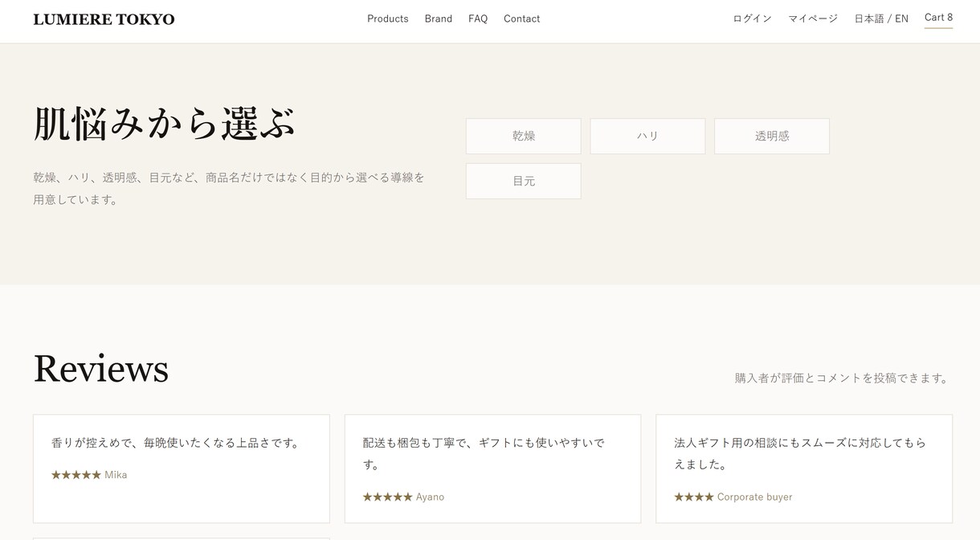Open Ayano's review about 配送も梱包も丁寧

coord(492,468)
